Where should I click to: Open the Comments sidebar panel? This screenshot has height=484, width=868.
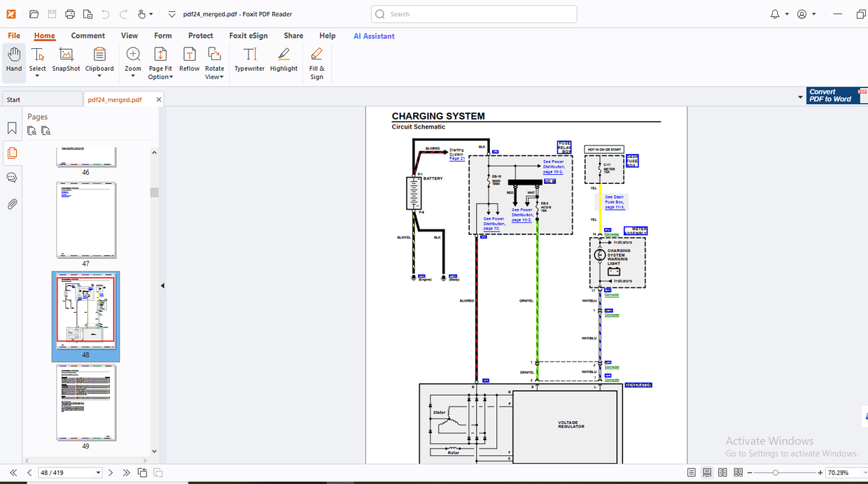(x=11, y=177)
